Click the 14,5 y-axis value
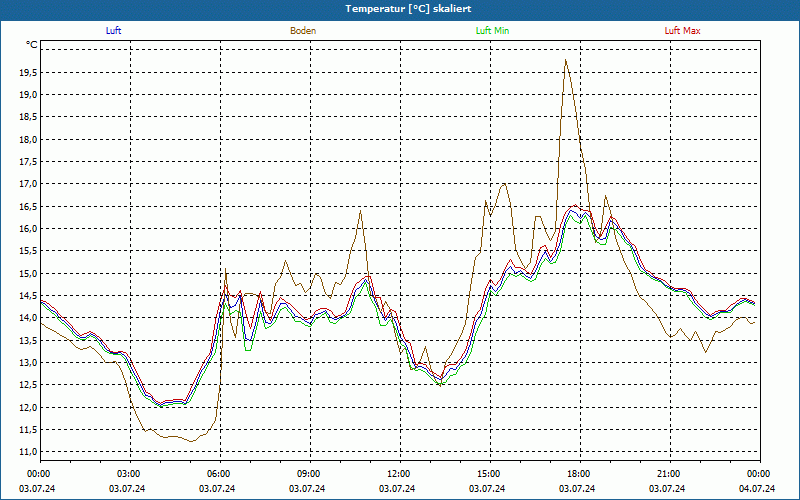Image resolution: width=800 pixels, height=500 pixels. [x=28, y=296]
